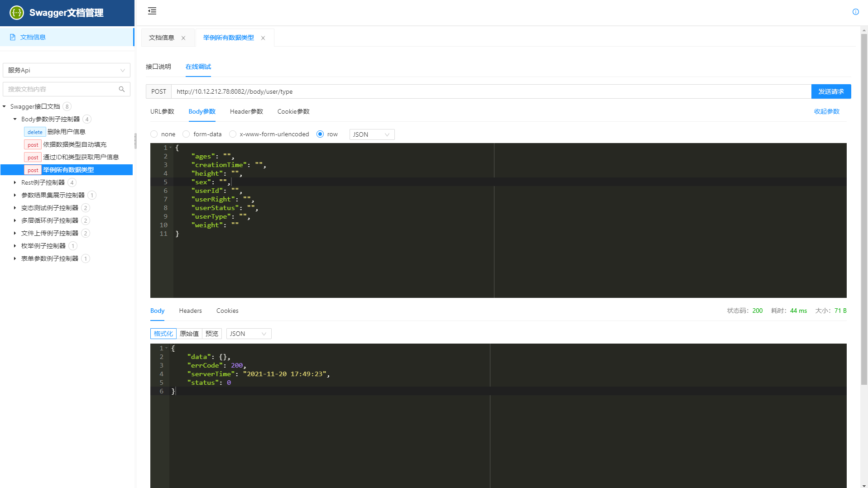Select the form-data radio option
The width and height of the screenshot is (868, 488).
coord(186,134)
